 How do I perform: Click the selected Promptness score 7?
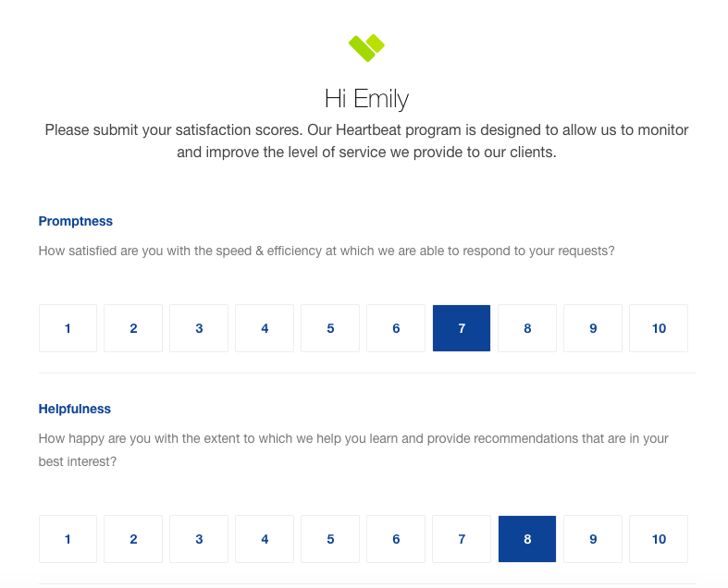[462, 328]
